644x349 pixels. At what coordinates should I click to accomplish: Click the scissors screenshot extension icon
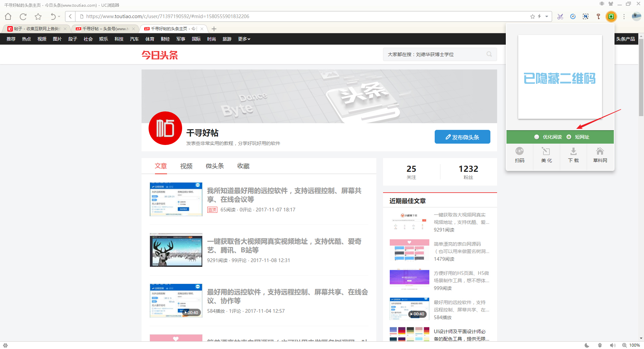click(560, 16)
